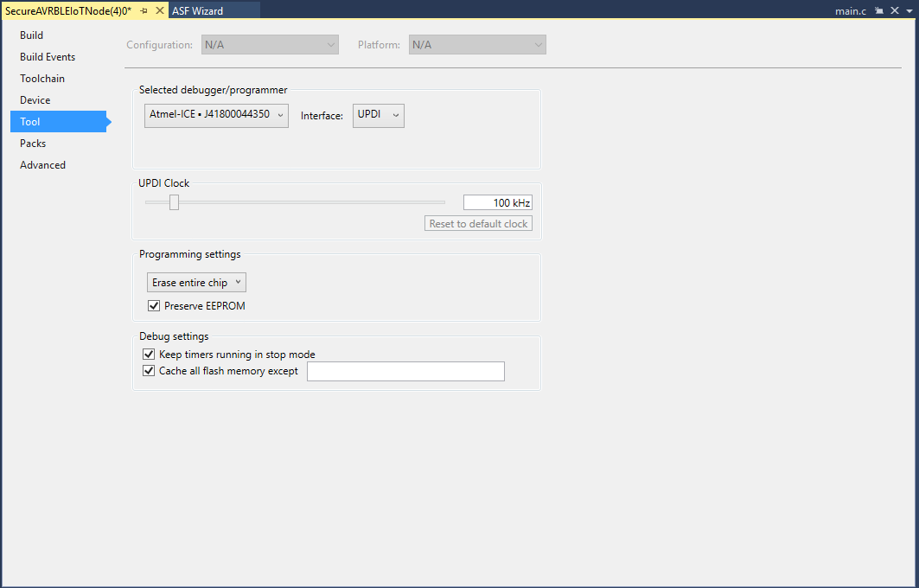Screen dimensions: 919x588
Task: Expand the Atmel-ICE debugger dropdown
Action: pyautogui.click(x=216, y=115)
